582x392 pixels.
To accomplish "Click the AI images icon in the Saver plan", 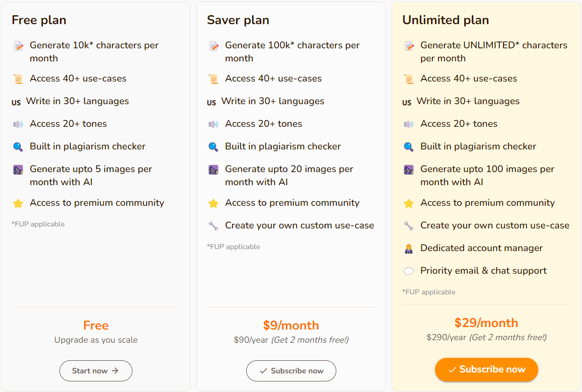I will tap(213, 170).
